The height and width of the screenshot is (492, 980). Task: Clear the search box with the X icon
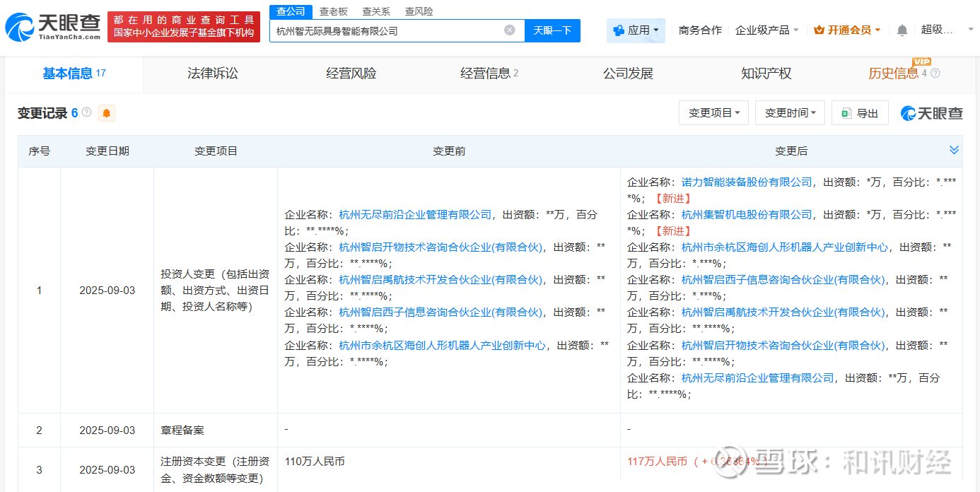coord(509,30)
